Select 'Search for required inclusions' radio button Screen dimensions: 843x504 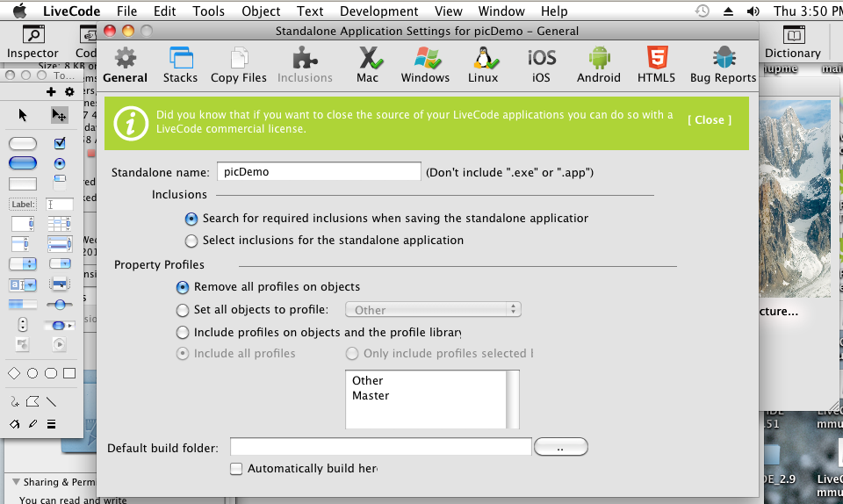click(x=191, y=219)
